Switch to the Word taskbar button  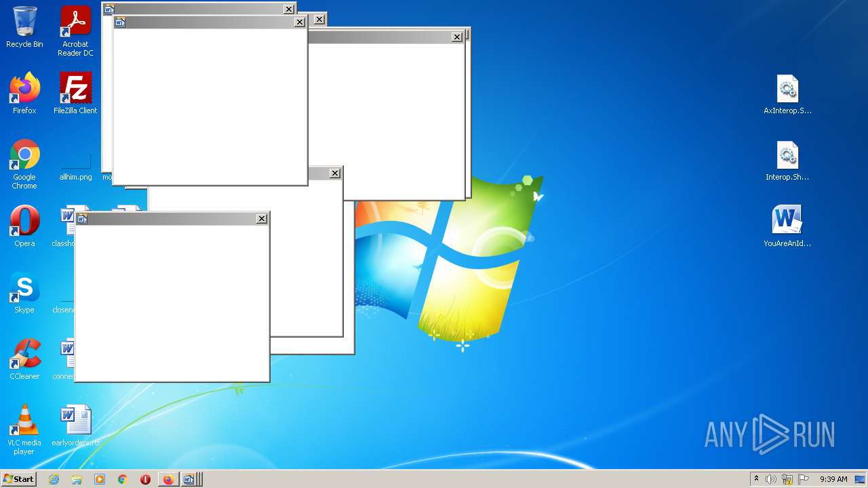click(190, 479)
